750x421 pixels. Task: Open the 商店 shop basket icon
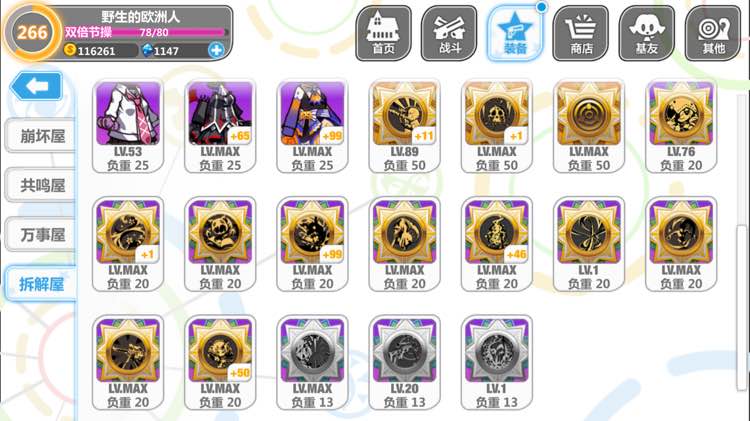click(x=581, y=33)
